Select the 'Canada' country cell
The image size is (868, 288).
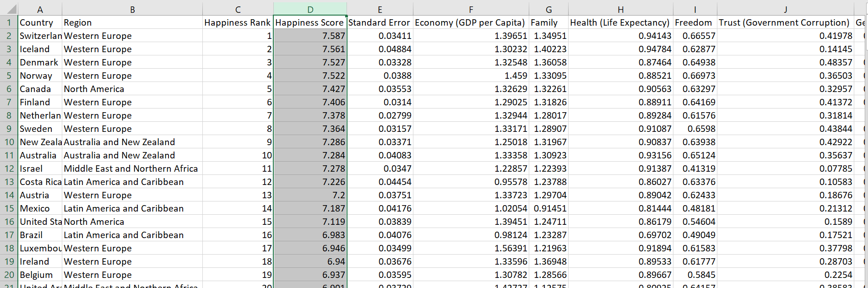coord(40,89)
